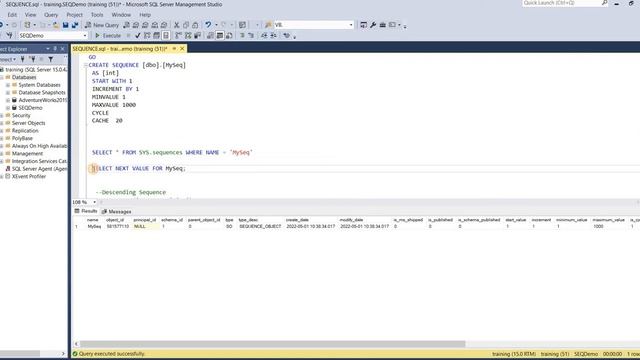Switch to Results to Grid mode
The height and width of the screenshot is (360, 640).
220,36
